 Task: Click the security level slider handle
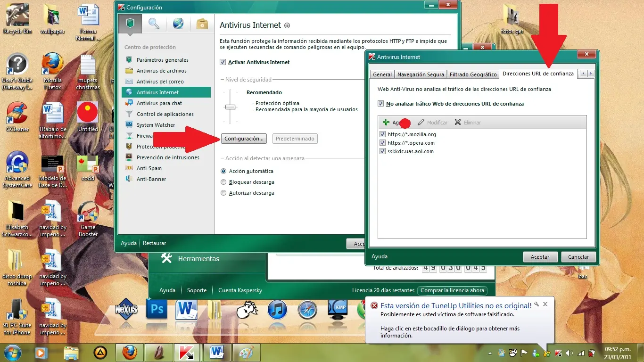[x=230, y=107]
